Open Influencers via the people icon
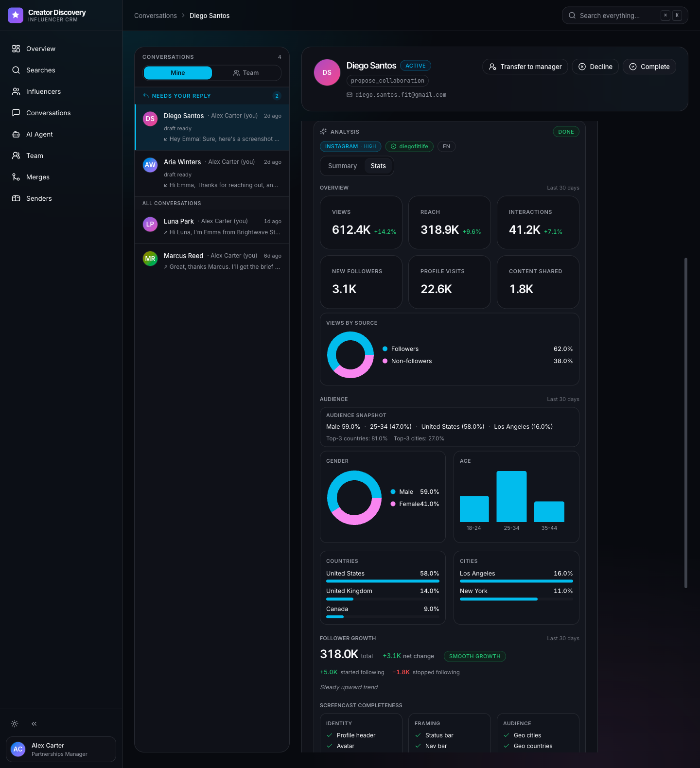 [x=16, y=91]
